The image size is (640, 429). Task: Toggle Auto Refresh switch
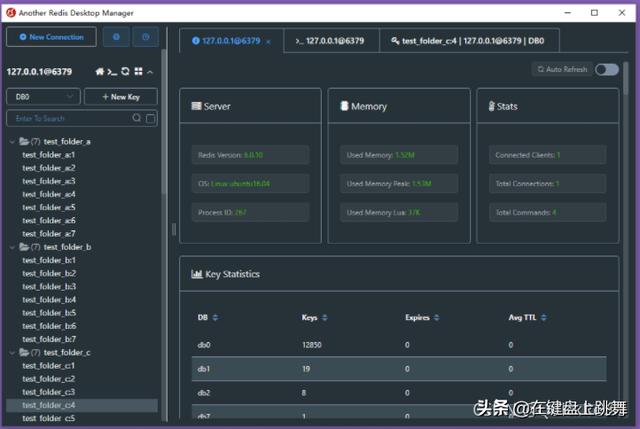click(x=607, y=69)
